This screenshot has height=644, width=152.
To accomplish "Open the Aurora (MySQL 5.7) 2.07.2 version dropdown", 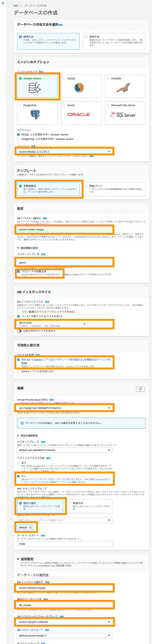I will (x=65, y=152).
